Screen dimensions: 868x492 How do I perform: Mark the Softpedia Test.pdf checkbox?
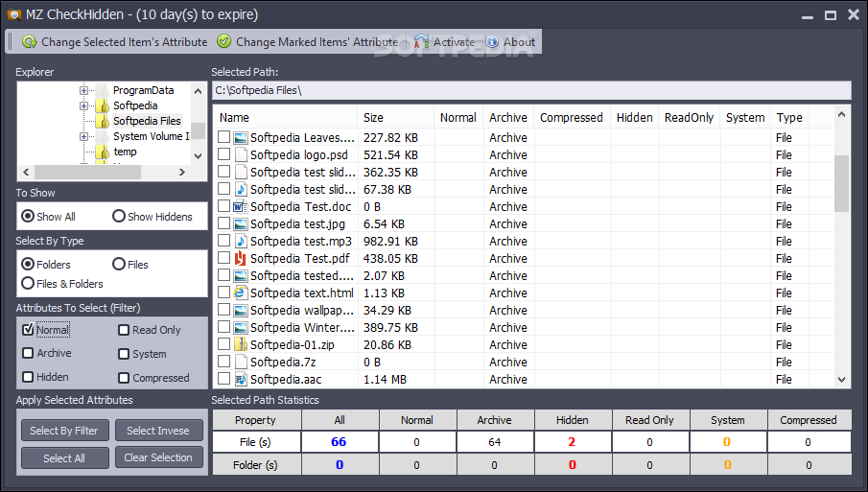tap(223, 258)
